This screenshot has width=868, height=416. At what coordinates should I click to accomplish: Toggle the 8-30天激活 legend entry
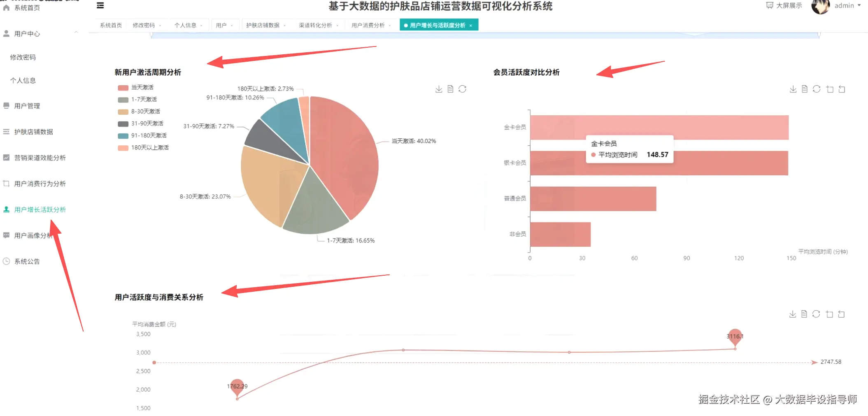pyautogui.click(x=145, y=111)
